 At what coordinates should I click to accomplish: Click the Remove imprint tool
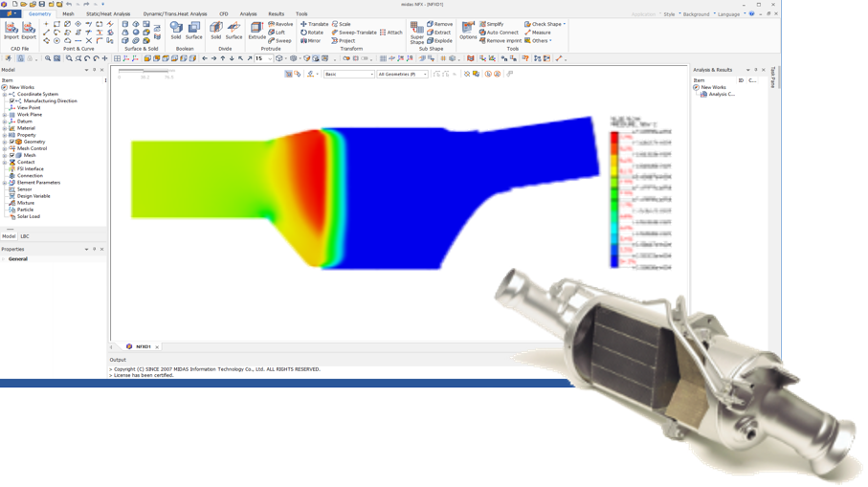[x=501, y=41]
